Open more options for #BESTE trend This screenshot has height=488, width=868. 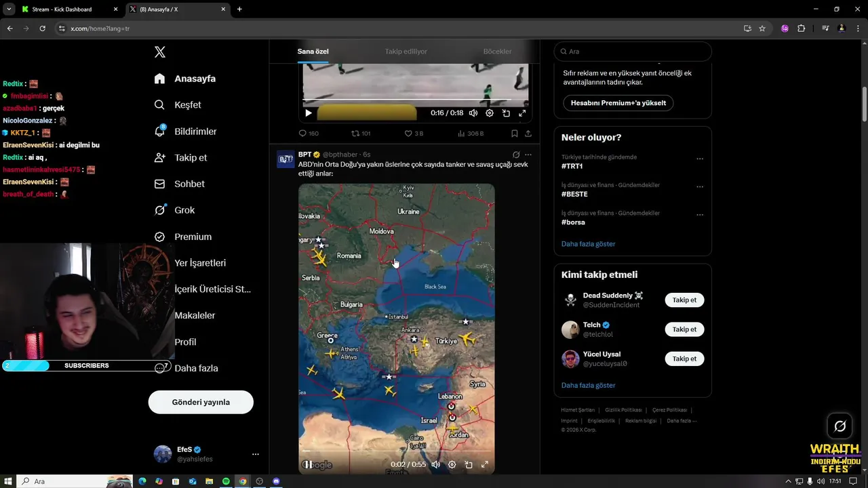[x=700, y=187]
